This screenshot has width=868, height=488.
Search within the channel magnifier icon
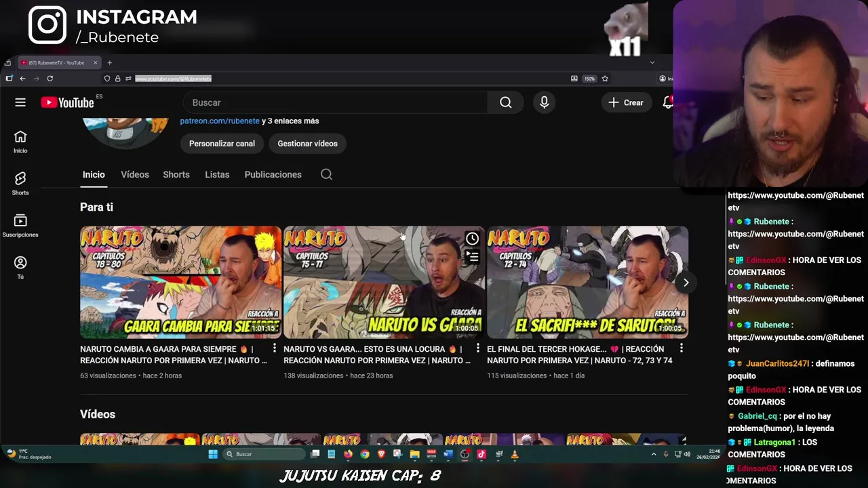click(x=326, y=174)
